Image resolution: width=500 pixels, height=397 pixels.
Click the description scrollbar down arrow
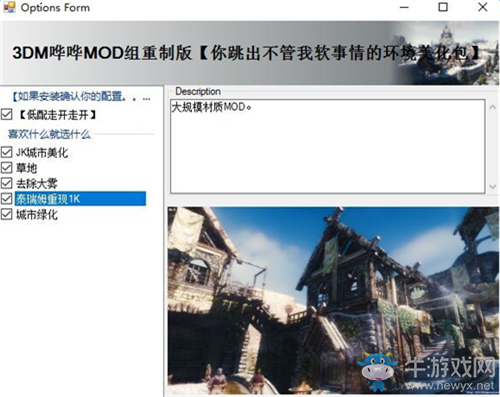coord(493,187)
